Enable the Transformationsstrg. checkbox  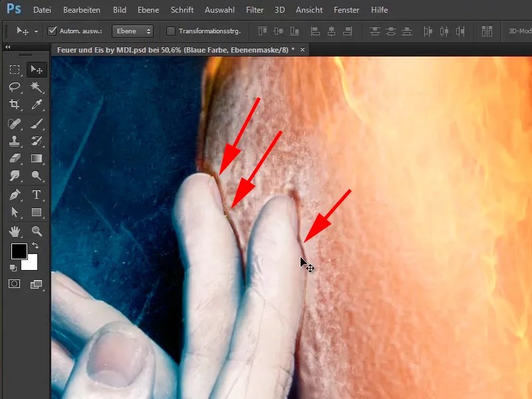pos(171,31)
